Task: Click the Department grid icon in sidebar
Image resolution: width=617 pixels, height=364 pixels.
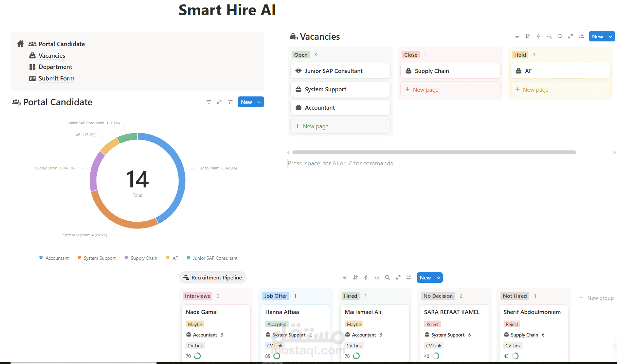Action: (x=32, y=67)
